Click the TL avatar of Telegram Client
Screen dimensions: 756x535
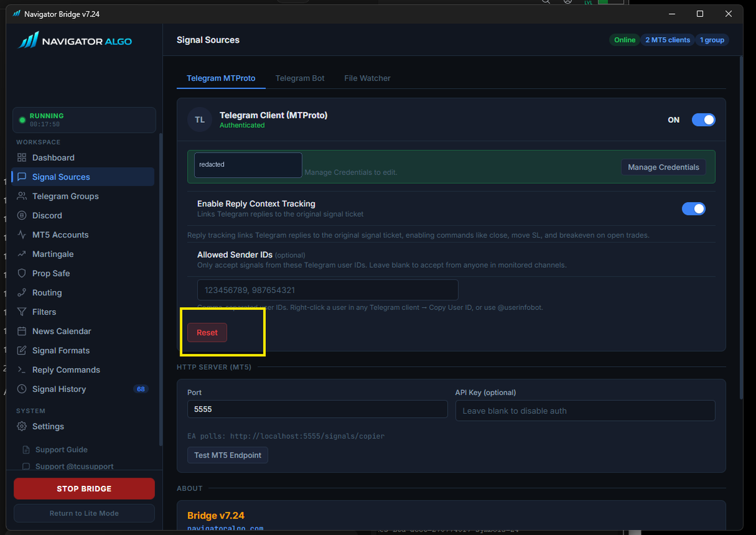click(x=200, y=120)
